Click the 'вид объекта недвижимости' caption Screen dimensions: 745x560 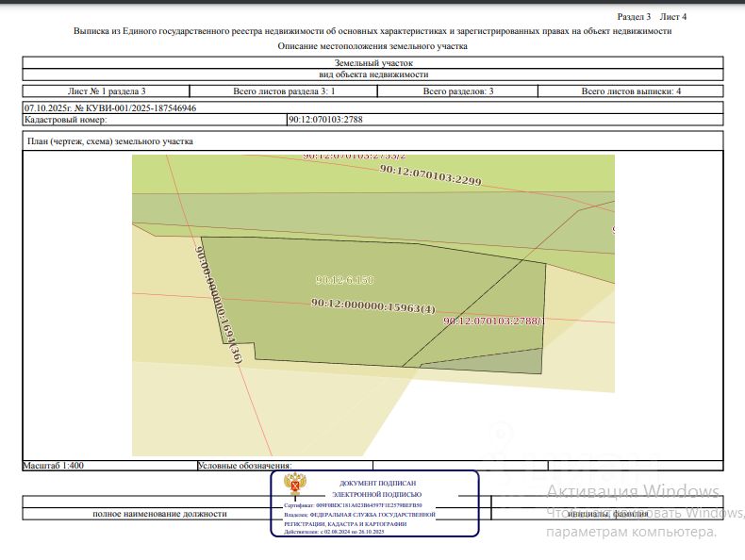click(373, 74)
